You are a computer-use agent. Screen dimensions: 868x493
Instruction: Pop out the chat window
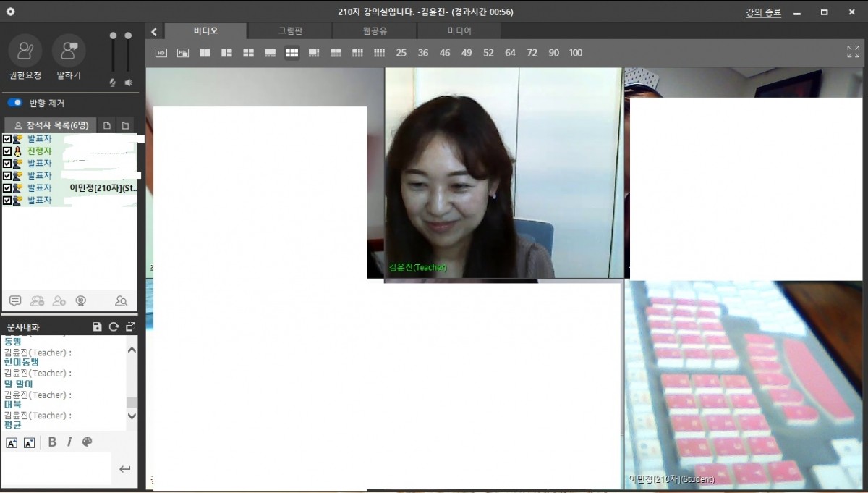130,327
